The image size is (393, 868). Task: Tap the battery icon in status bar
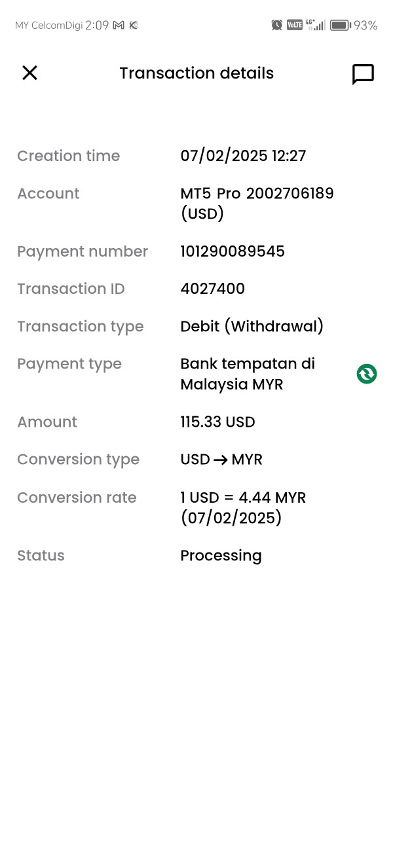(340, 25)
